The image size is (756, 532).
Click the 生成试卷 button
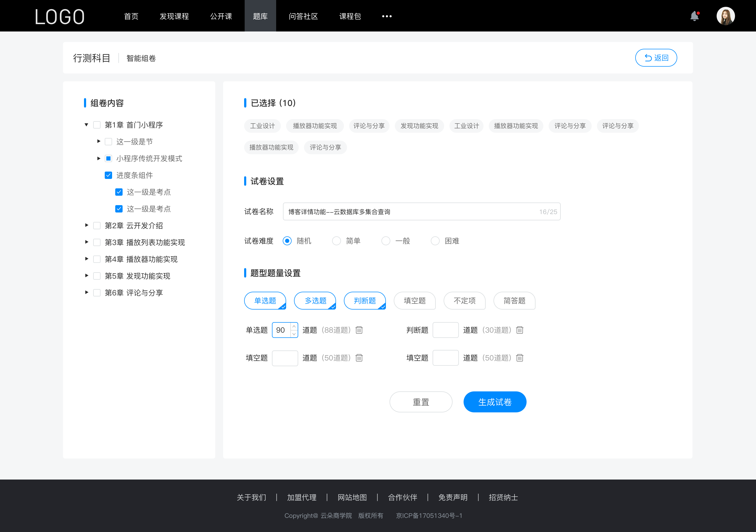[494, 402]
